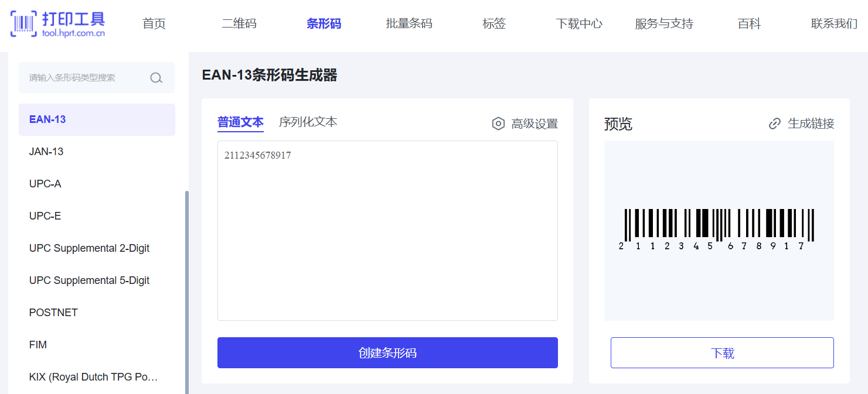Click the 预览 panel title
Viewport: 868px width, 394px height.
coord(618,124)
